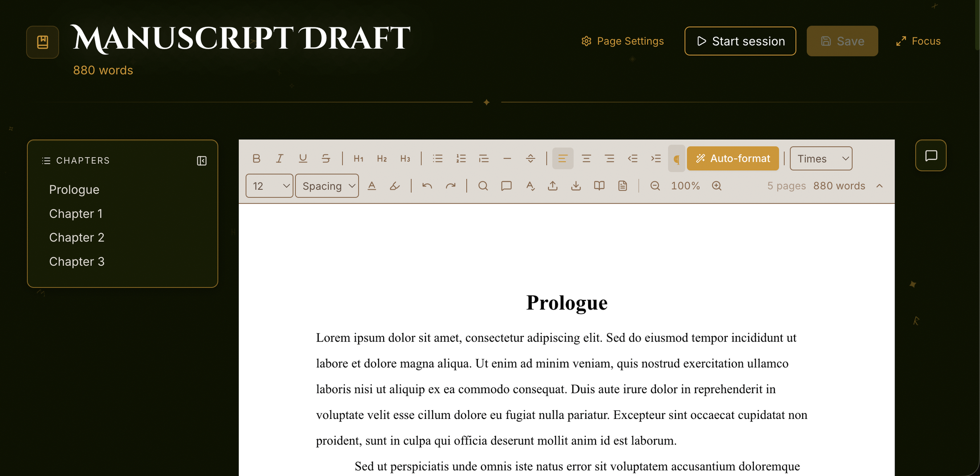Place cursor in the Lorem ipsum paragraph
Screen dimensions: 980x476
point(562,389)
